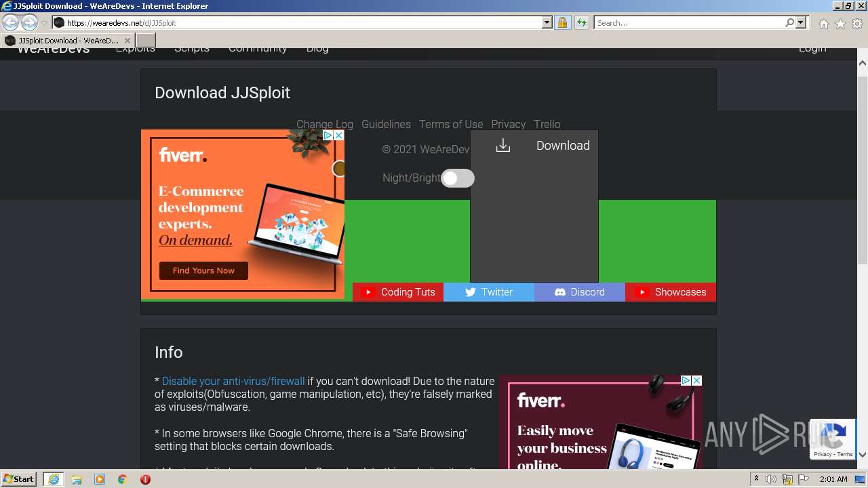This screenshot has height=488, width=868.
Task: Open the Windows Start button
Action: tap(19, 479)
